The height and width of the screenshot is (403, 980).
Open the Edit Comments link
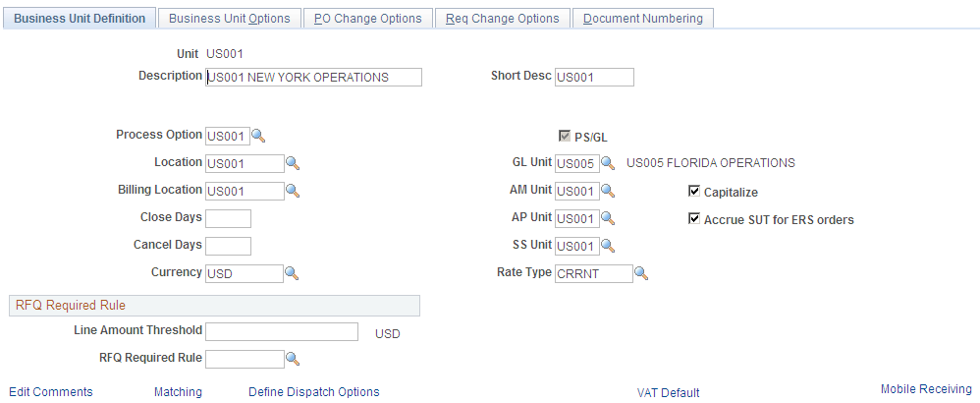click(51, 392)
